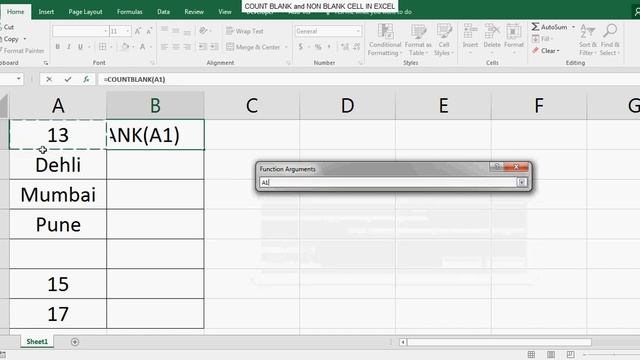Click Decrease Font Size icon

(x=149, y=31)
